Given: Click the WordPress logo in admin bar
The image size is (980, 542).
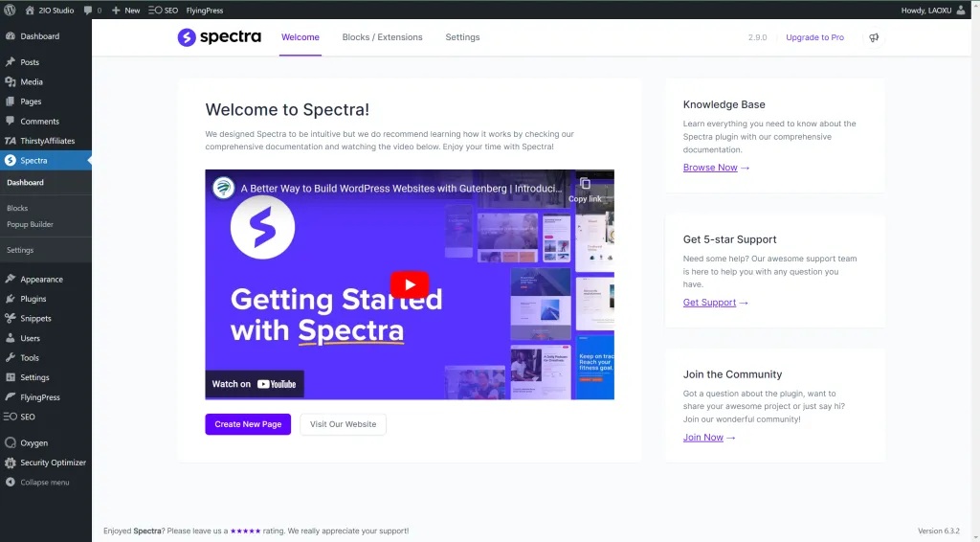Looking at the screenshot, I should pyautogui.click(x=11, y=10).
